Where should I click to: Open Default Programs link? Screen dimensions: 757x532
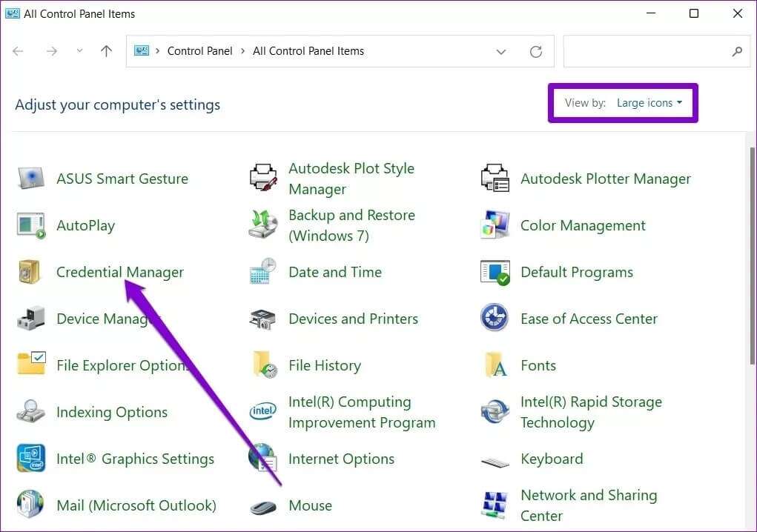(x=576, y=272)
